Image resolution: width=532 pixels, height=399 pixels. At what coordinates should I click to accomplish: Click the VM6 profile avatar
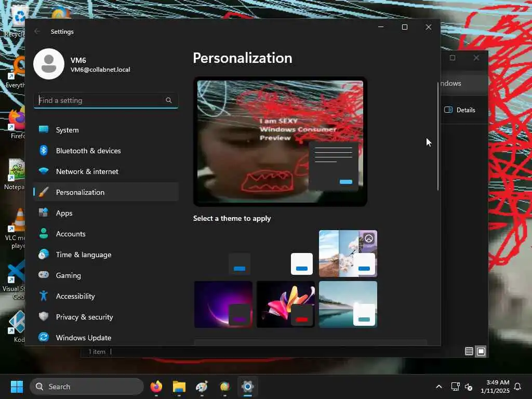[x=49, y=64]
